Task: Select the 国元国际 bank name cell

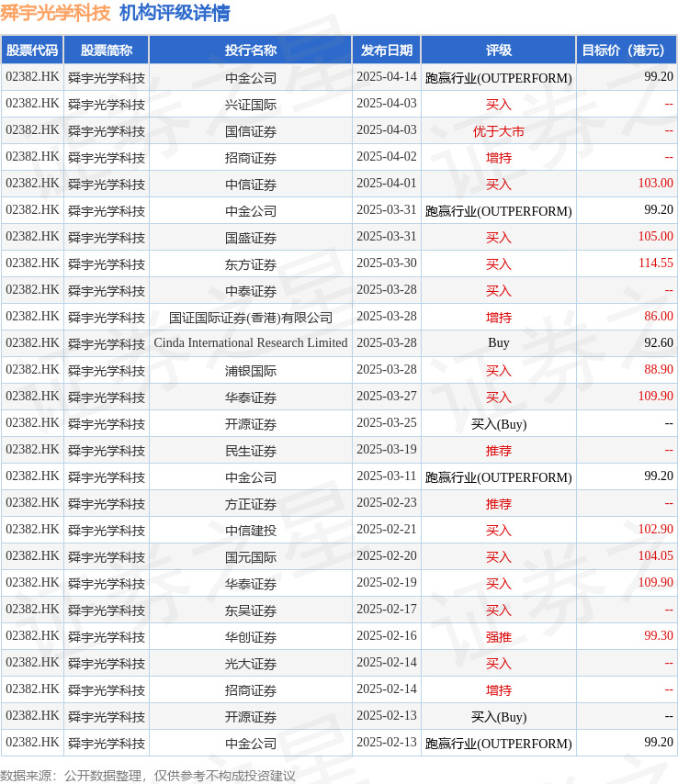Action: (251, 557)
